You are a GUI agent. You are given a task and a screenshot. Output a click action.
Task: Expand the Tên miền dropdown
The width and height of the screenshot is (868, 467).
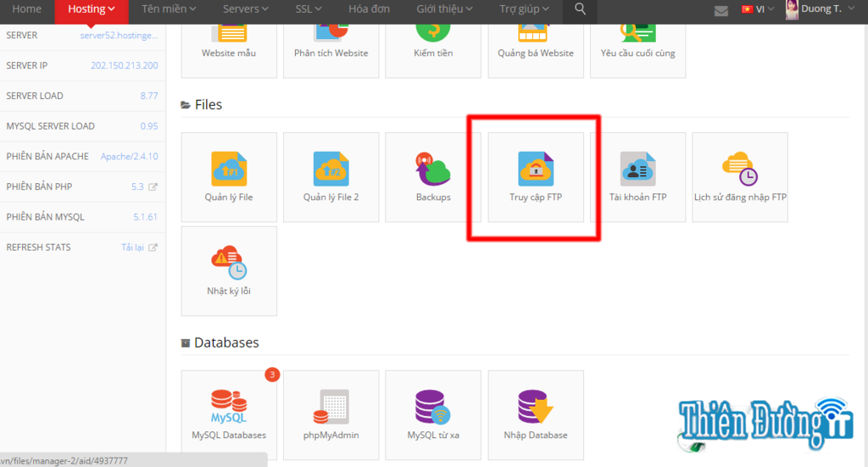(169, 9)
